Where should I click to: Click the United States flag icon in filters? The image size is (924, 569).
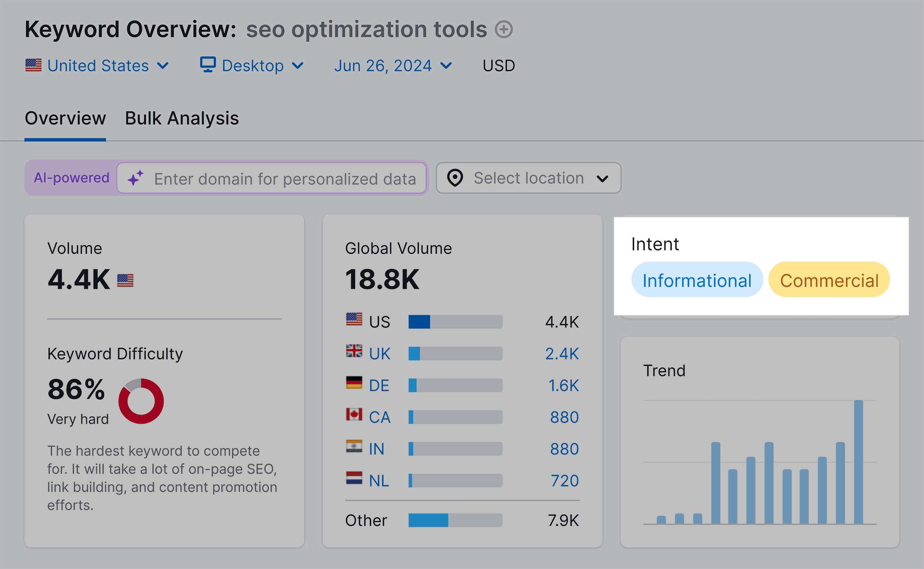pos(33,65)
